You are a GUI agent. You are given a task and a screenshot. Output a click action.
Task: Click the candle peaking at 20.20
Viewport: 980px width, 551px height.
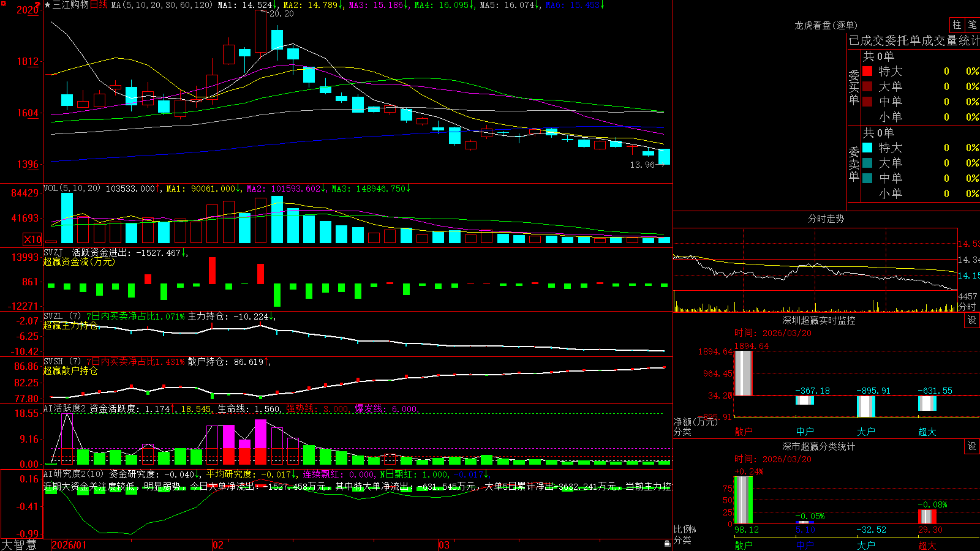(260, 31)
